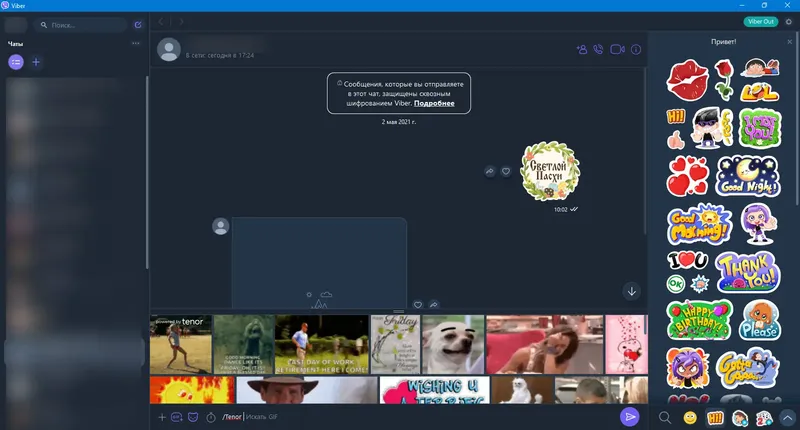Screen dimensions: 800x430
Task: Click the purple send message button
Action: coord(630,417)
